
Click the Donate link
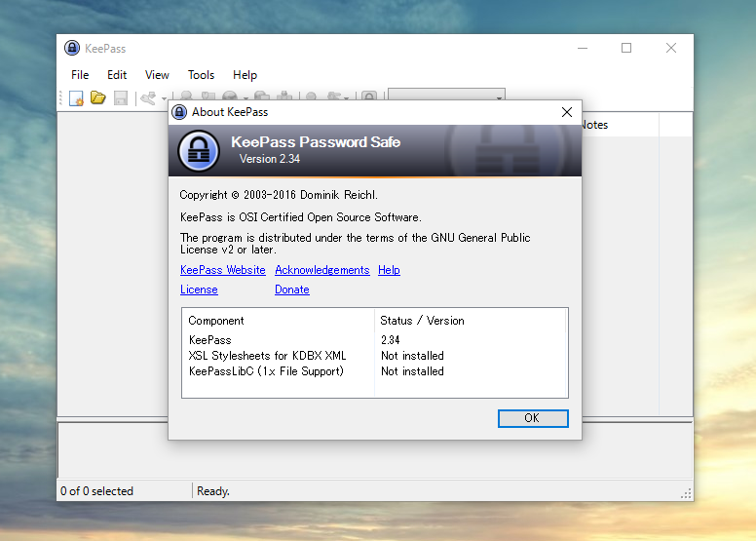pos(291,290)
